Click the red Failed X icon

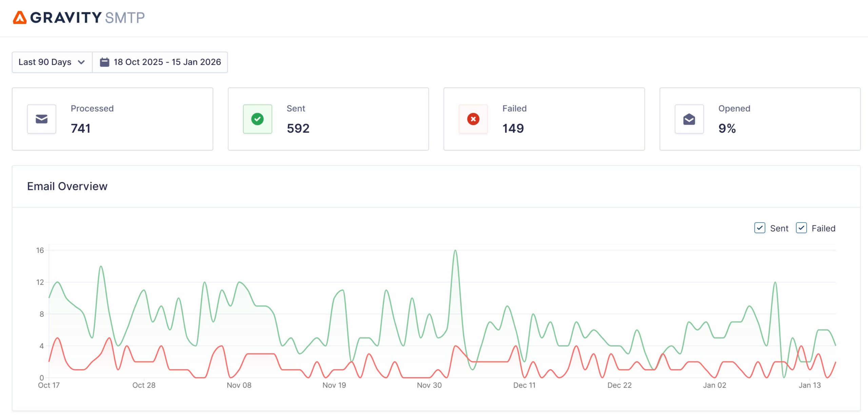click(x=473, y=119)
